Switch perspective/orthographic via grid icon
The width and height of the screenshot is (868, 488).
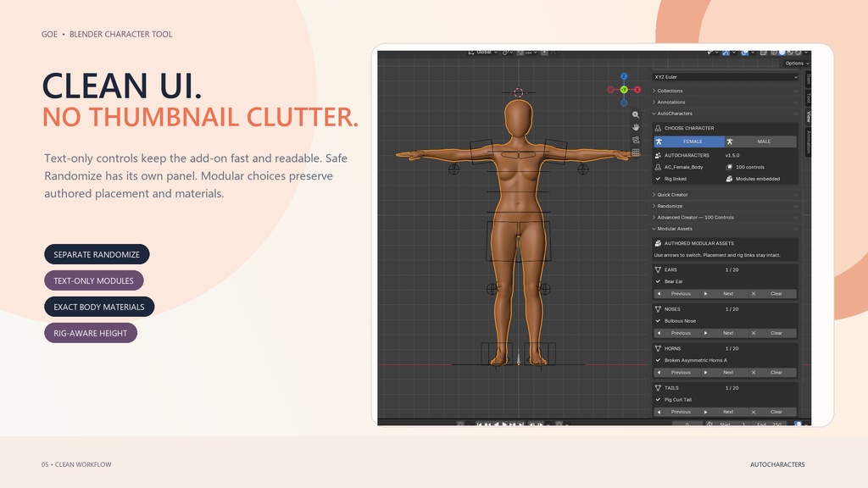pos(636,152)
